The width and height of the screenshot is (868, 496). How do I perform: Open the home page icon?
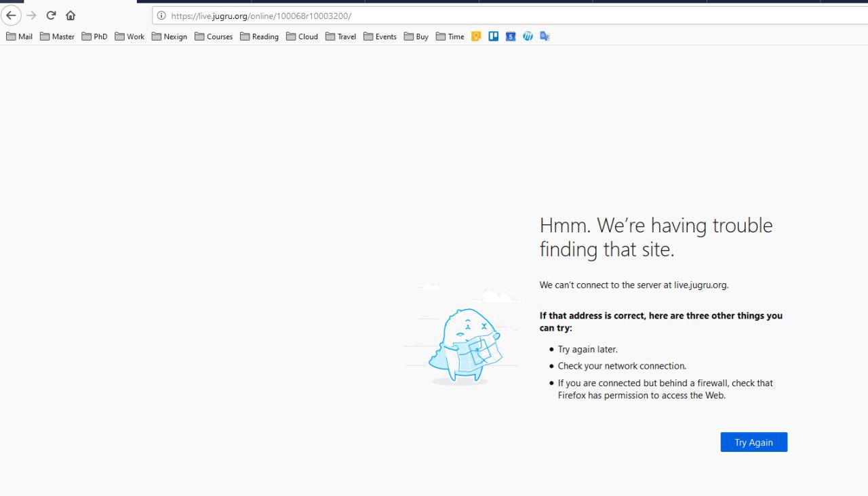click(x=71, y=16)
